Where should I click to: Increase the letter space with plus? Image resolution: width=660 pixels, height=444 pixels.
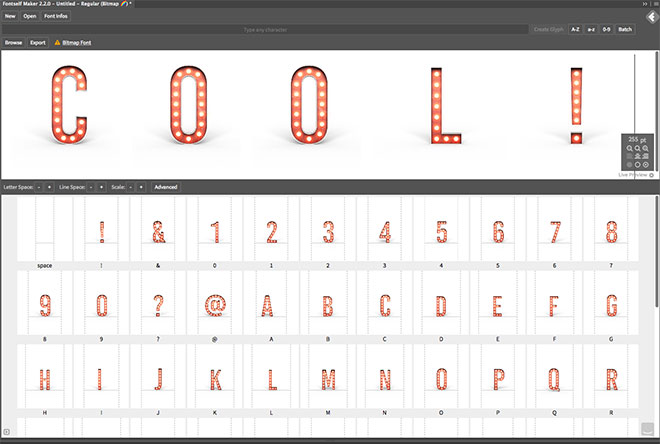point(49,187)
